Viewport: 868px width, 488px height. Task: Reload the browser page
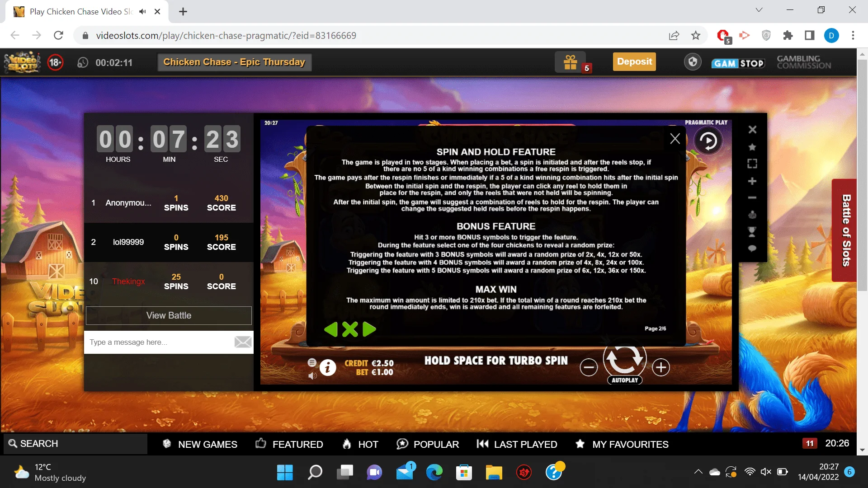[x=58, y=35]
